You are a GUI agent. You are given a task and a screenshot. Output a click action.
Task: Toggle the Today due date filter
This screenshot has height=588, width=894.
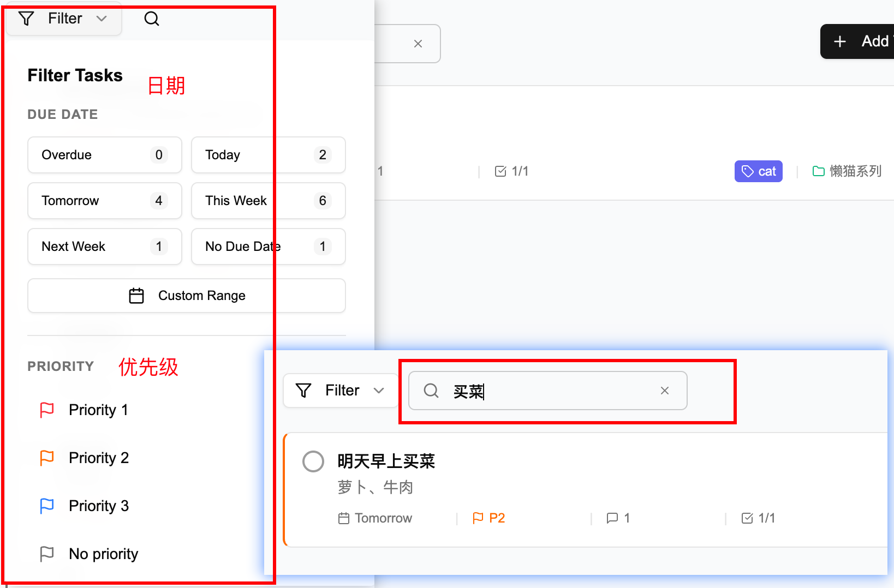tap(269, 155)
